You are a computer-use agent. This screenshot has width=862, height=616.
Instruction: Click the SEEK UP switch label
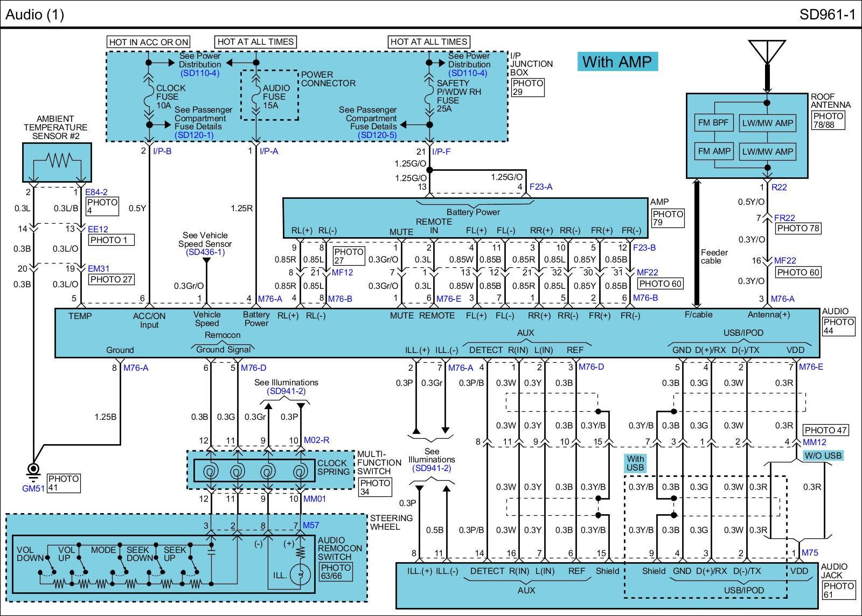tap(175, 554)
